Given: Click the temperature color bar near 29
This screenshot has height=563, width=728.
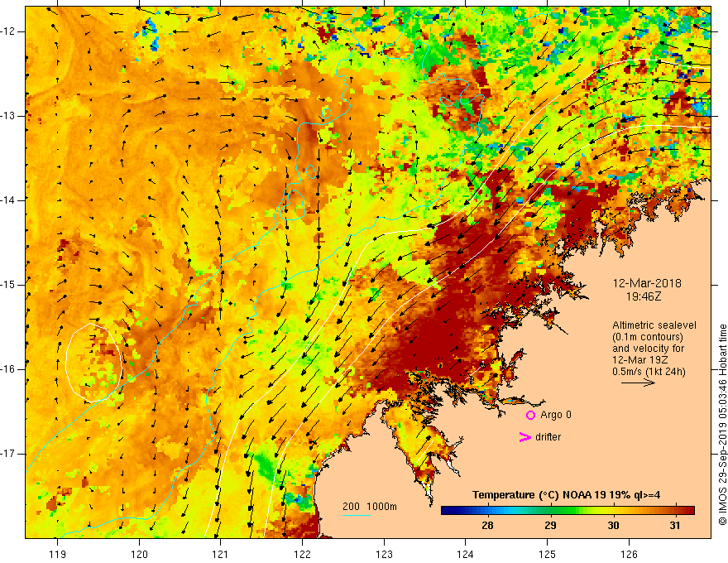Looking at the screenshot, I should coord(550,511).
